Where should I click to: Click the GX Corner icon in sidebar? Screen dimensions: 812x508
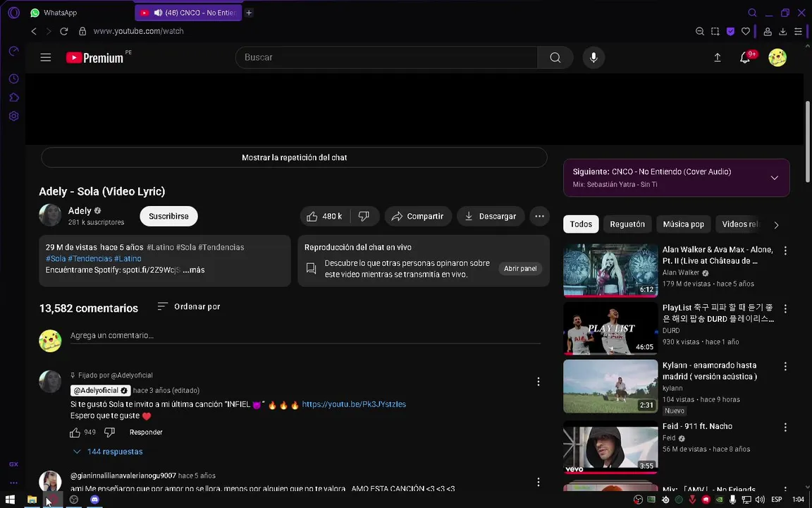coord(14,464)
